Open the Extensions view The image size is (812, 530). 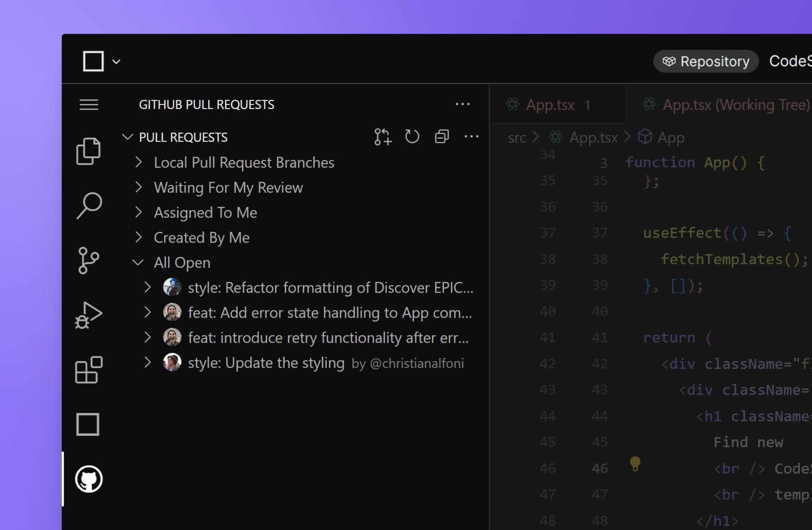click(x=88, y=369)
